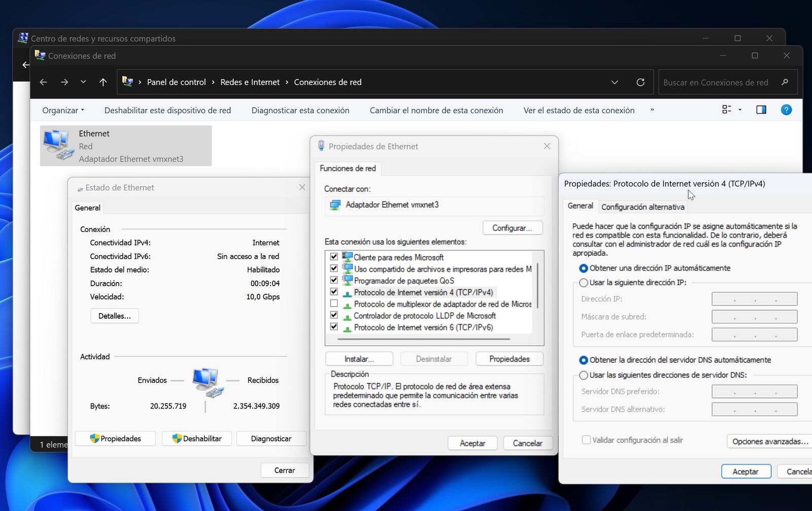Select Obtener la dirección del servidor DNS automáticamente

pos(584,360)
